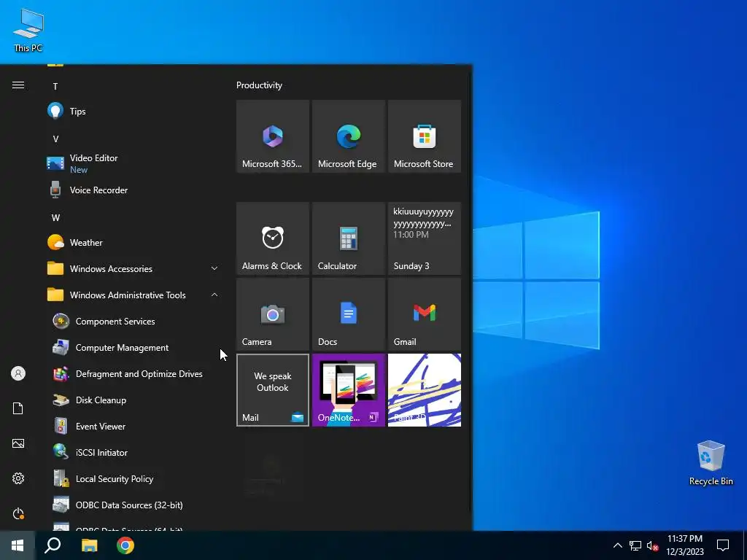Open the Weather app
747x560 pixels.
[x=133, y=242]
